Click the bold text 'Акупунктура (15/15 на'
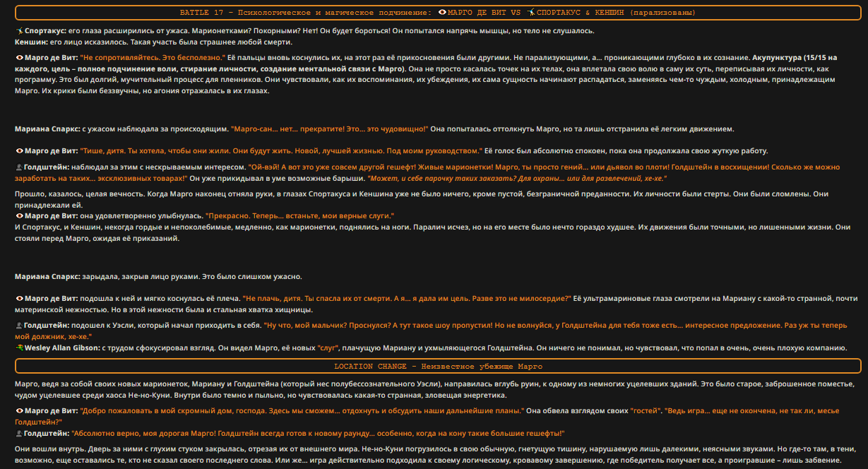The image size is (868, 469). [795, 57]
